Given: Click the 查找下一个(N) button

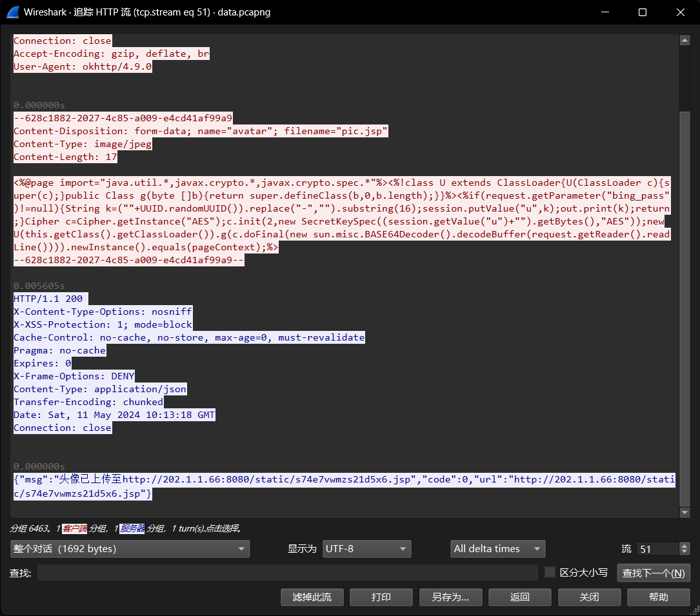Looking at the screenshot, I should (x=654, y=573).
